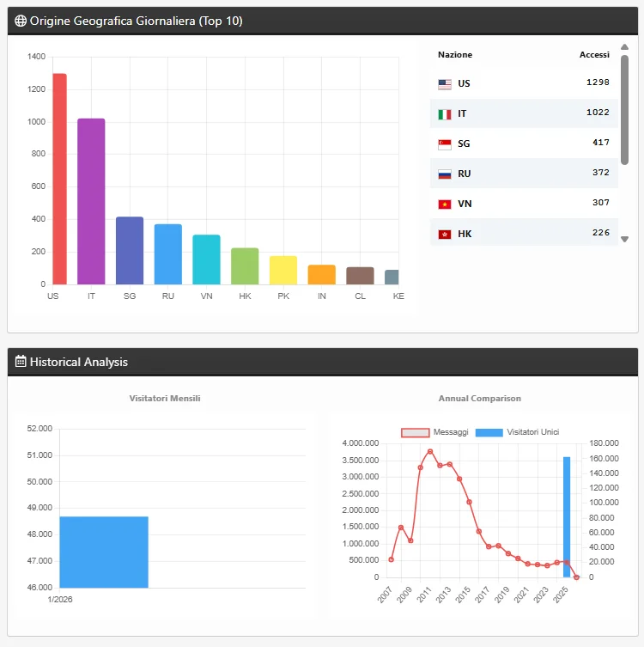The height and width of the screenshot is (647, 644).
Task: Toggle the Messaggi legend series
Action: [435, 432]
